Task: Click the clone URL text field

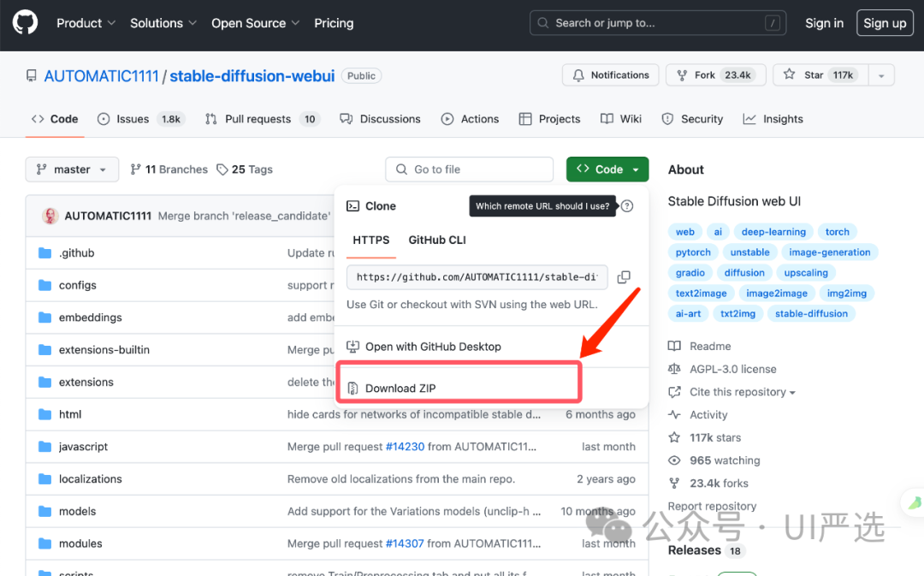Action: [x=477, y=277]
